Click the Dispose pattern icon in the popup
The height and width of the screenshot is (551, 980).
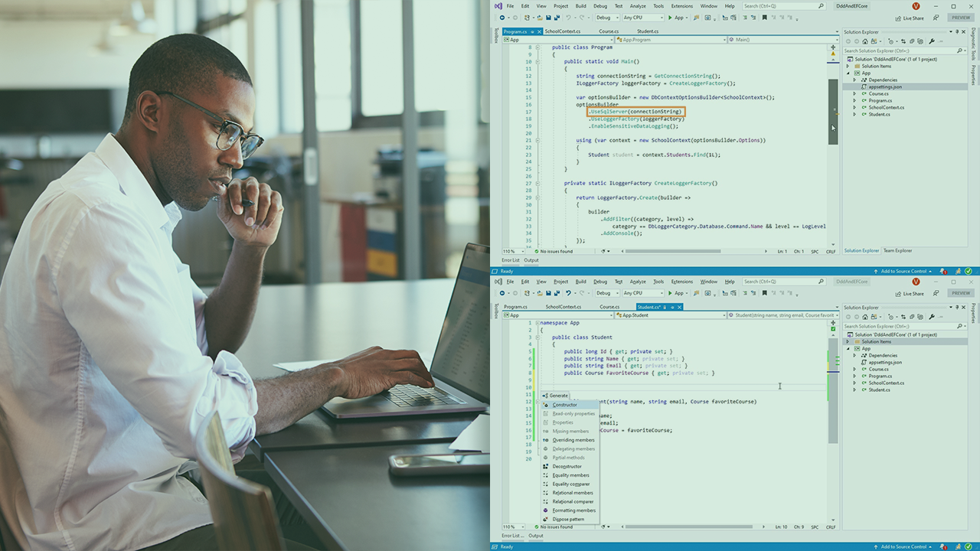pos(546,520)
